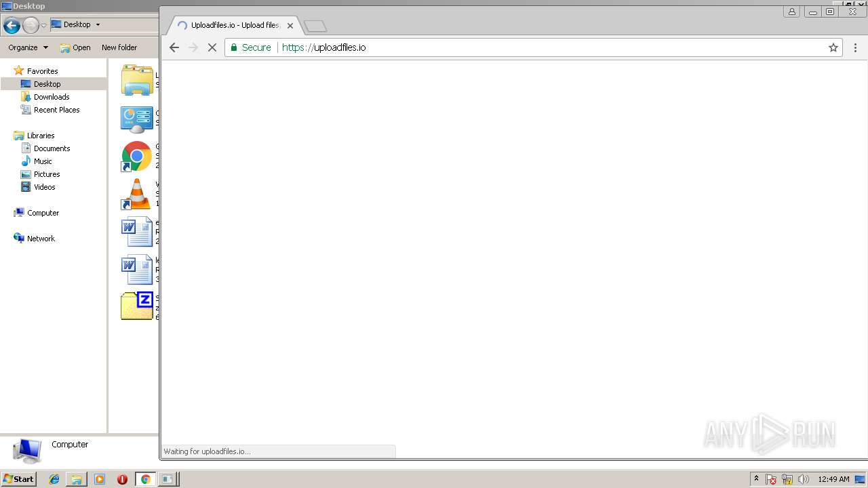Select Computer in navigation pane
This screenshot has width=868, height=488.
click(43, 213)
